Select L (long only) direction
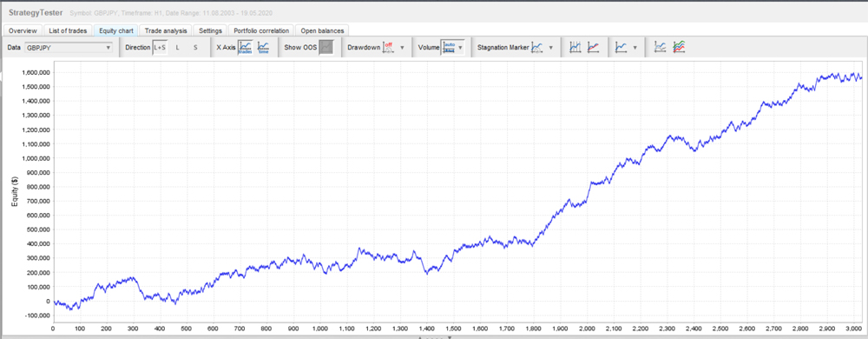Viewport: 868px width, 339px height. tap(178, 48)
